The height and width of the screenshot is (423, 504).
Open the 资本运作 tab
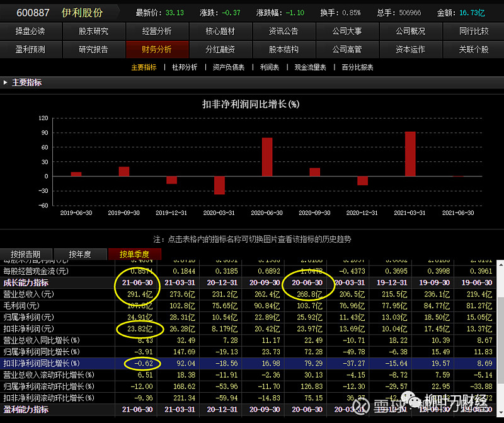411,50
